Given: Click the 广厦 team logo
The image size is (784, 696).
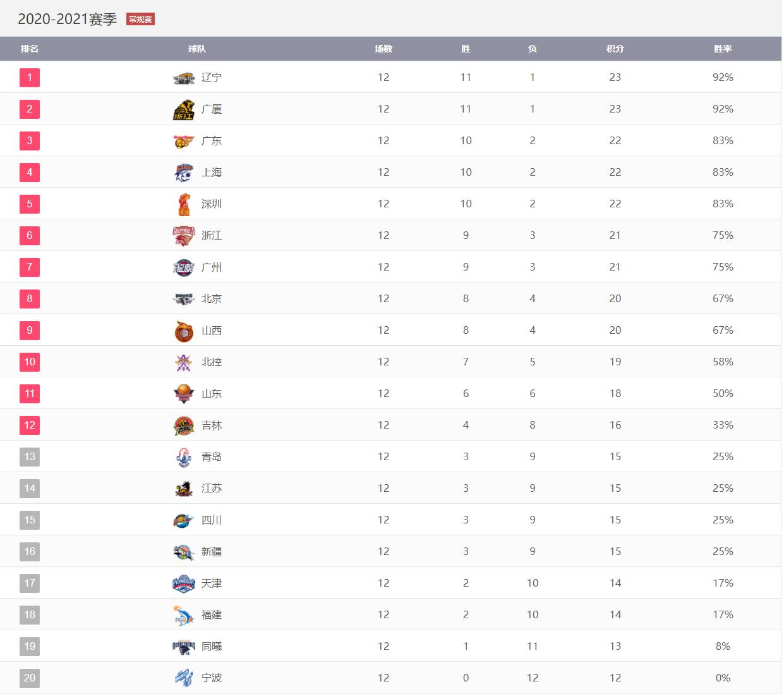Looking at the screenshot, I should pos(184,109).
